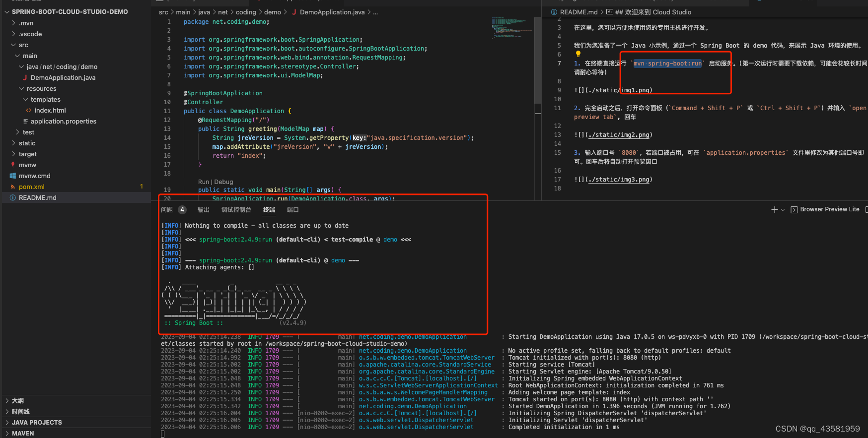Image resolution: width=868 pixels, height=438 pixels.
Task: Add new terminal with plus icon
Action: 774,210
